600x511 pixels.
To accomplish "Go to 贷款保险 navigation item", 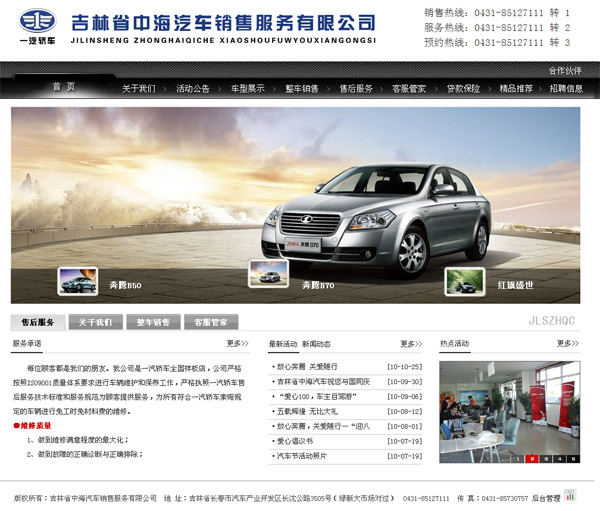I will pyautogui.click(x=463, y=88).
